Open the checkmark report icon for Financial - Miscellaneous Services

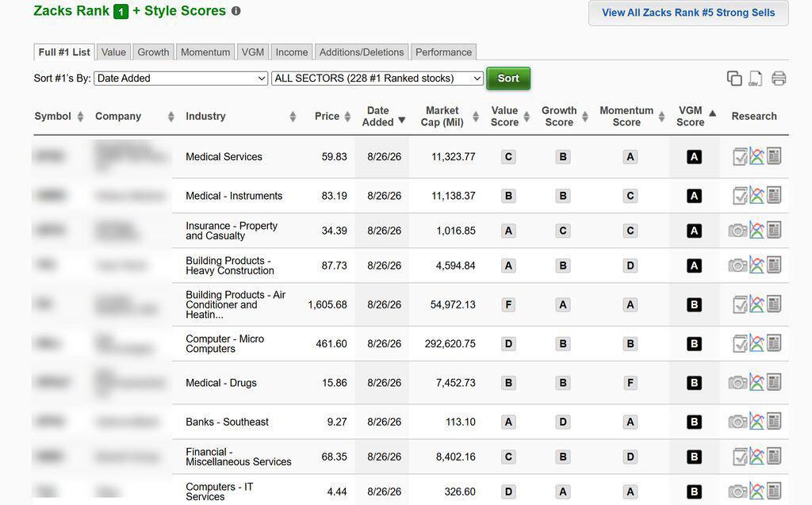(x=740, y=457)
